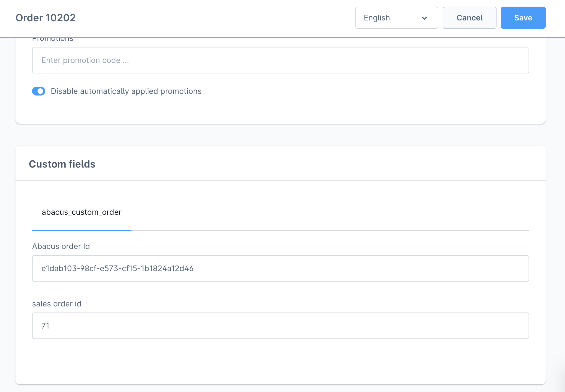
Task: Disable automatically applied promotions toggle
Action: pyautogui.click(x=39, y=91)
